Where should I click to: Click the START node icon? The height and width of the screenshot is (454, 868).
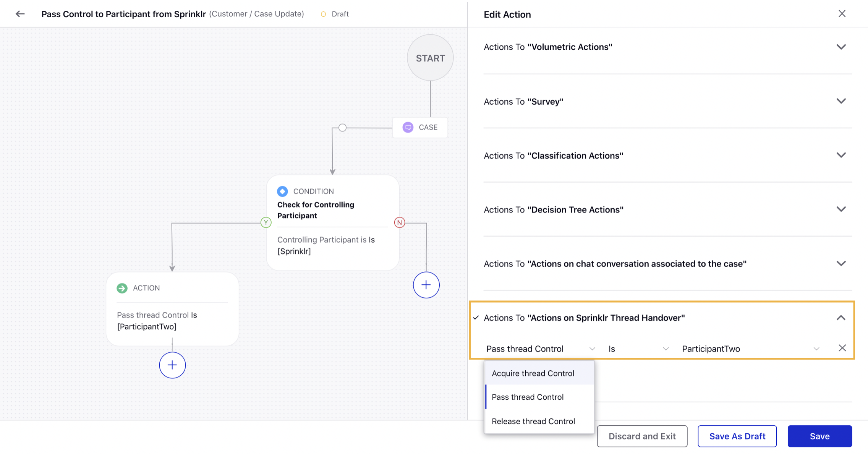click(431, 57)
